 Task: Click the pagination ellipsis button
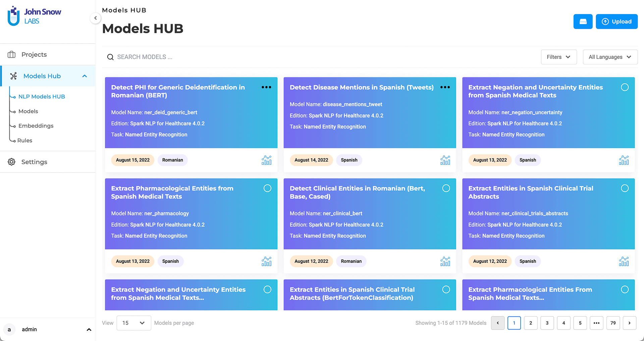pos(597,323)
